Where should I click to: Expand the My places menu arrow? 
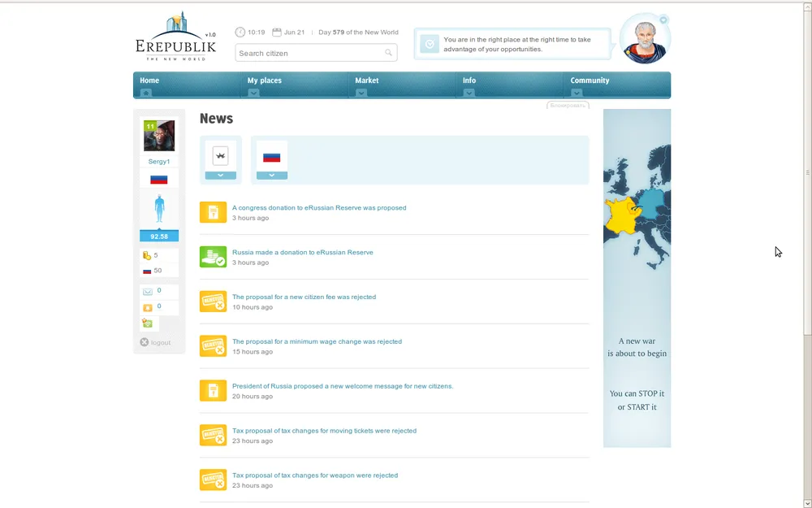pyautogui.click(x=253, y=93)
